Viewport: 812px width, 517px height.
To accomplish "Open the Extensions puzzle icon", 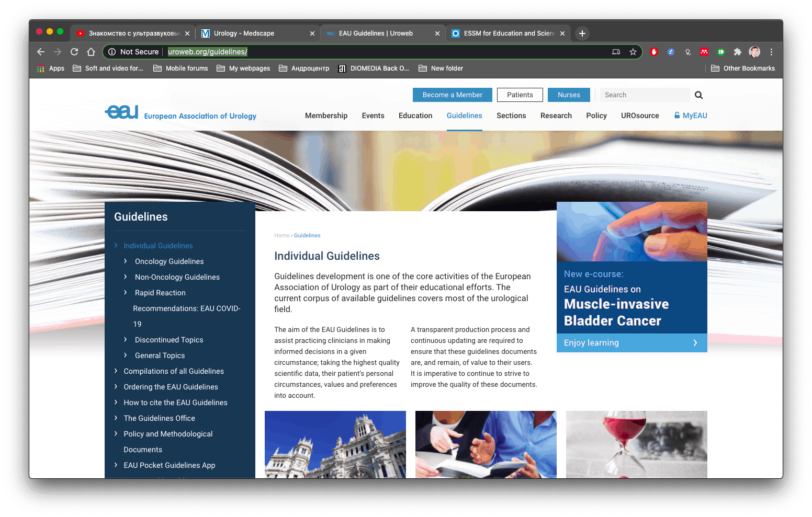I will 738,52.
